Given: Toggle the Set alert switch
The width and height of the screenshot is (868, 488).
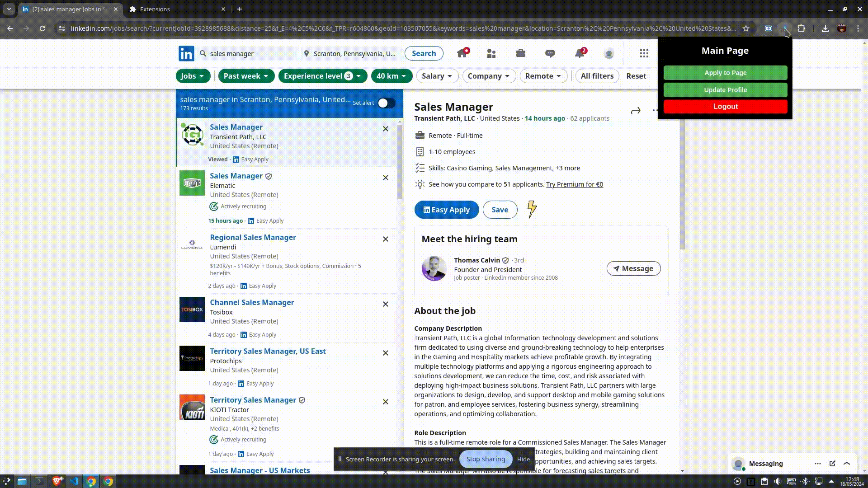Looking at the screenshot, I should 386,103.
